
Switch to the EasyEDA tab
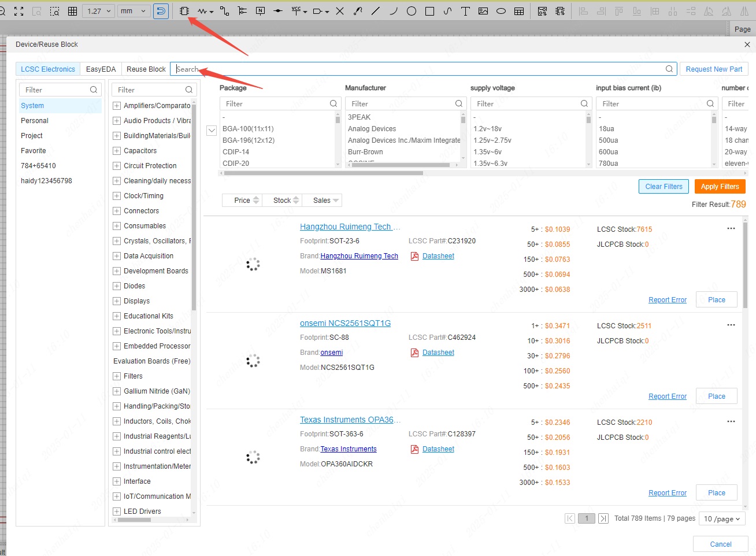101,69
